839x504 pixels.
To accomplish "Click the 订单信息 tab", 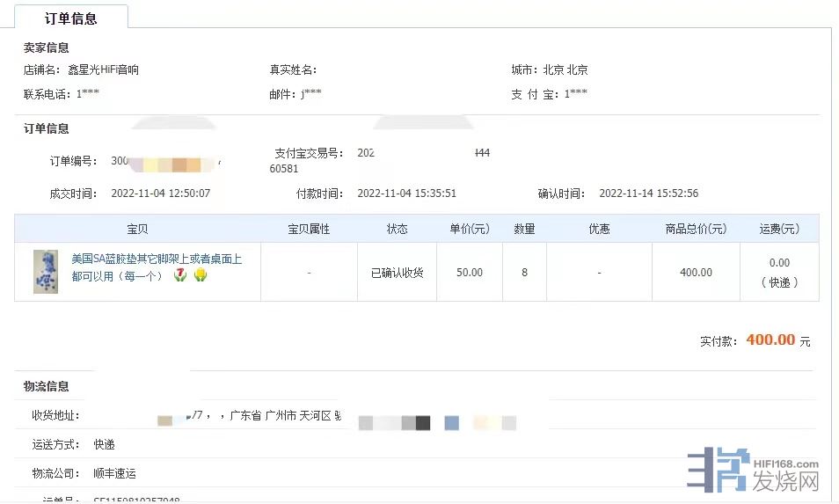I will [72, 18].
